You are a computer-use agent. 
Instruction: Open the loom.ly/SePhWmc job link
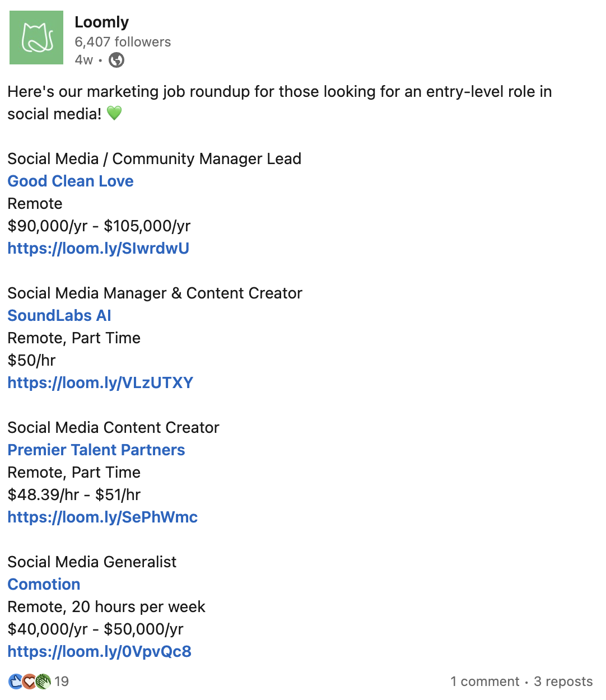point(102,517)
